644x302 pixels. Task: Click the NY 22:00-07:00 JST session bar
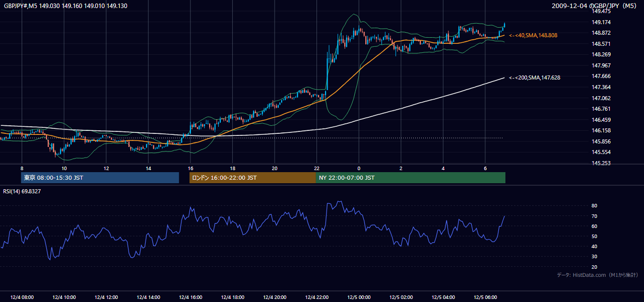411,178
